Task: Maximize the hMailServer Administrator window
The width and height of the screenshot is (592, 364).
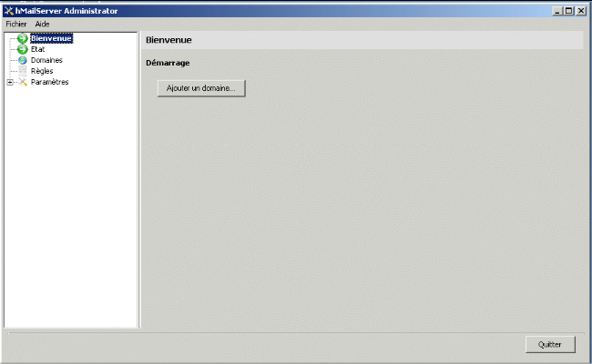Action: point(568,11)
